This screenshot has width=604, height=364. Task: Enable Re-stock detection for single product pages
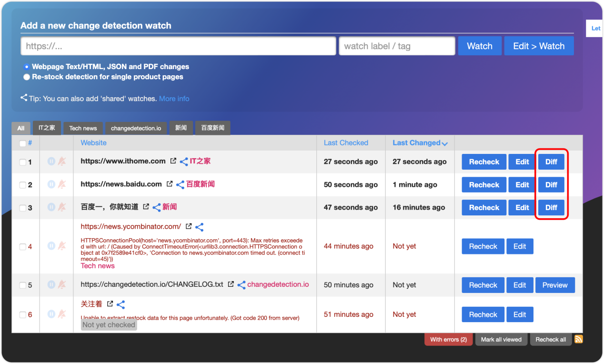27,77
